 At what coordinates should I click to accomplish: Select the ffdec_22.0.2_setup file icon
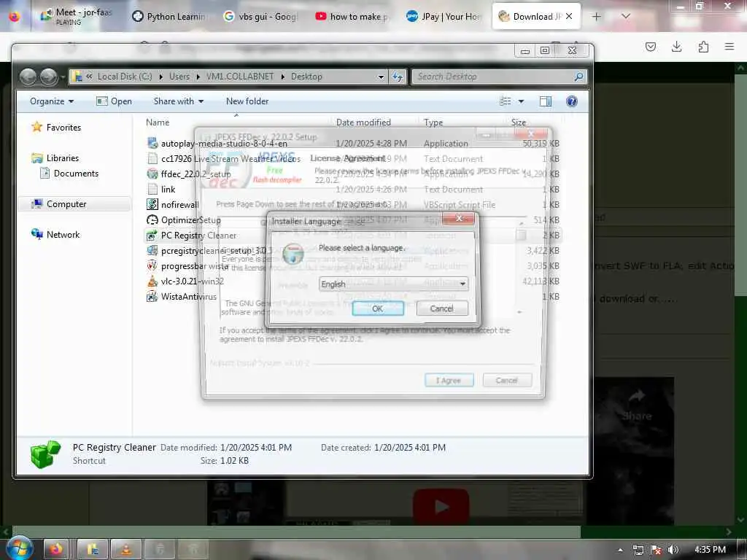[x=152, y=174]
